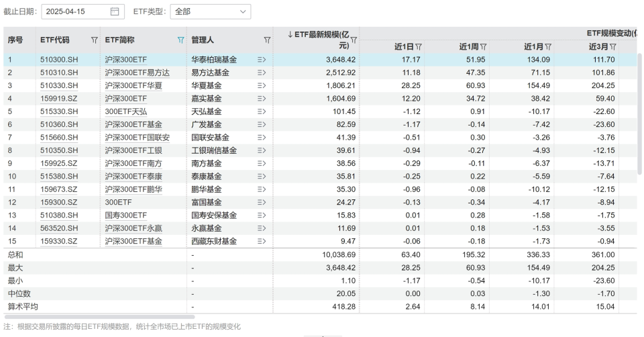644x337 pixels.
Task: Open ETF code 515330.SH
Action: tap(59, 111)
